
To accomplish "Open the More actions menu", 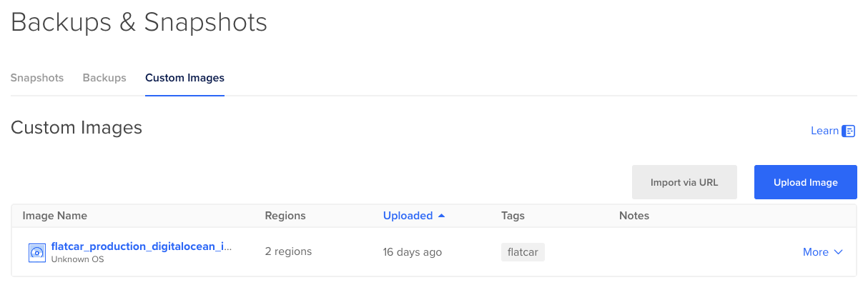I will (x=823, y=252).
